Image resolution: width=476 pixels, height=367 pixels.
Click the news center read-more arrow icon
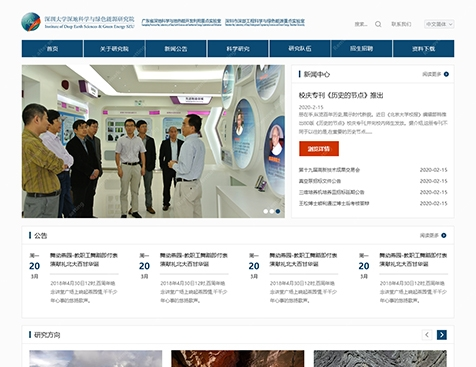click(x=446, y=74)
